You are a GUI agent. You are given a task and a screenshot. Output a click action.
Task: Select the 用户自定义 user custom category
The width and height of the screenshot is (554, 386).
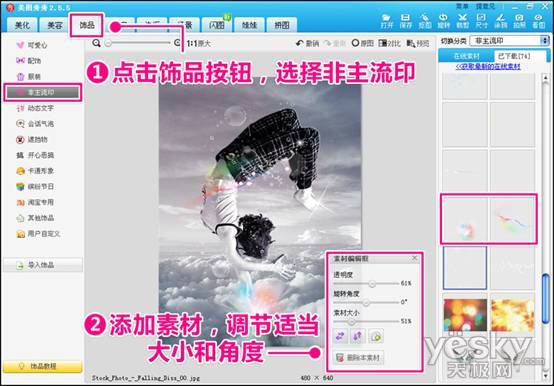(x=38, y=234)
